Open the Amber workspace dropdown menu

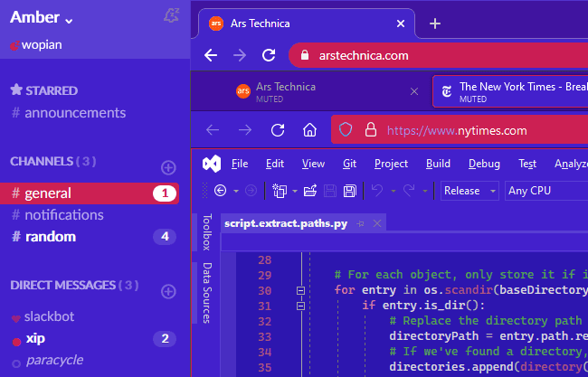[42, 17]
